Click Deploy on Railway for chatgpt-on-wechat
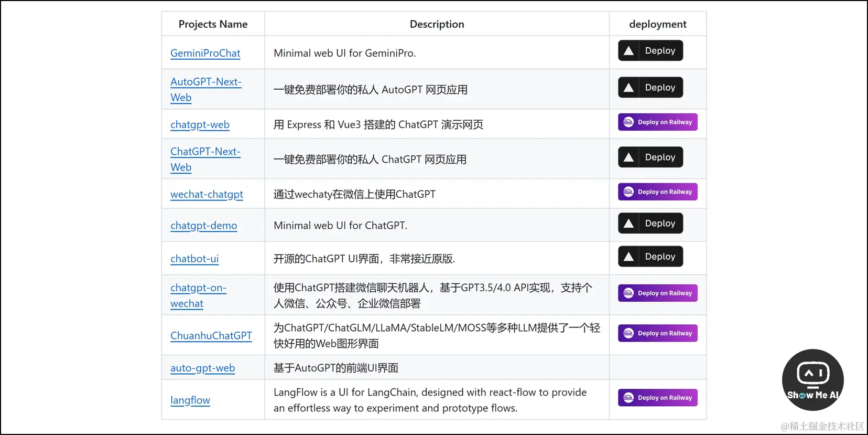The image size is (868, 435). pyautogui.click(x=658, y=293)
